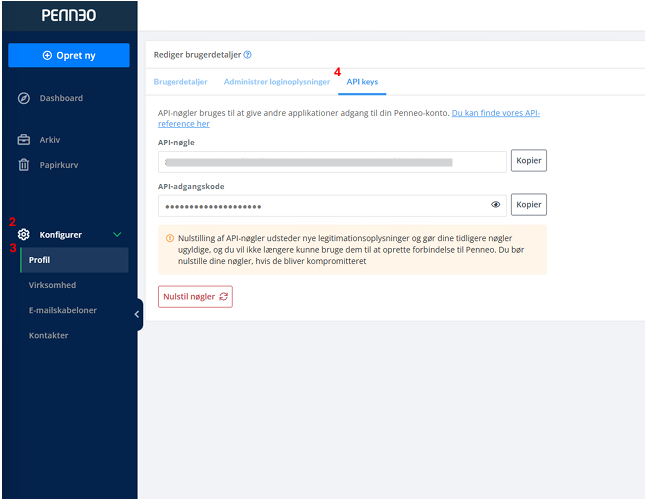Copy the API-nøgle with Kopier button
Image resolution: width=645 pixels, height=499 pixels.
point(529,160)
